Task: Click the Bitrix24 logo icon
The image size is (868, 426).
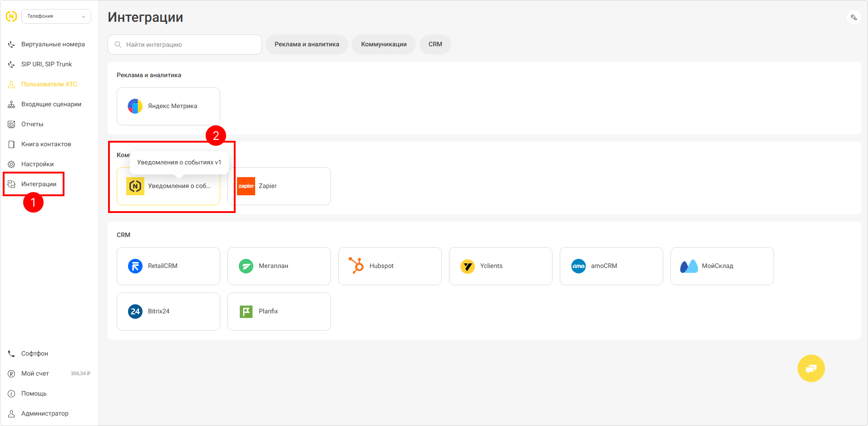Action: click(135, 312)
